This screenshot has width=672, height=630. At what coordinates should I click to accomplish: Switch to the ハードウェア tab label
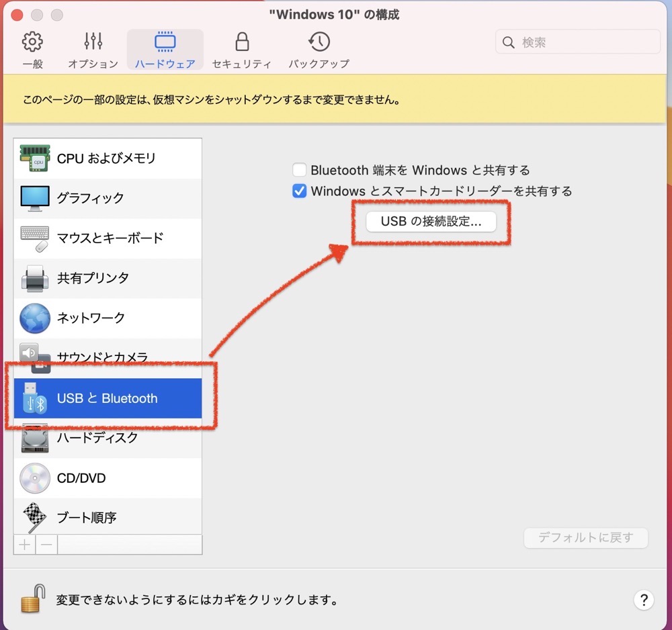(x=165, y=64)
